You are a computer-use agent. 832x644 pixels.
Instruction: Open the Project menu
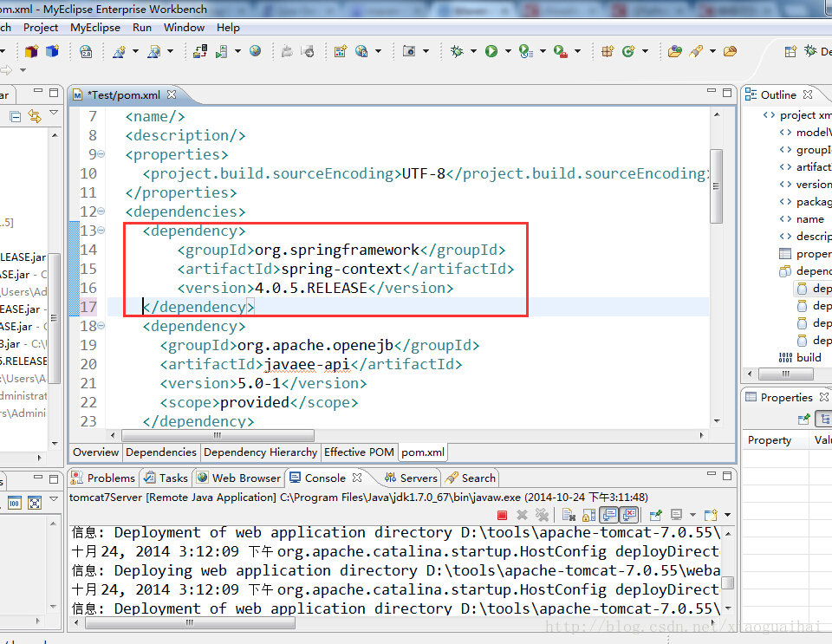pyautogui.click(x=41, y=28)
